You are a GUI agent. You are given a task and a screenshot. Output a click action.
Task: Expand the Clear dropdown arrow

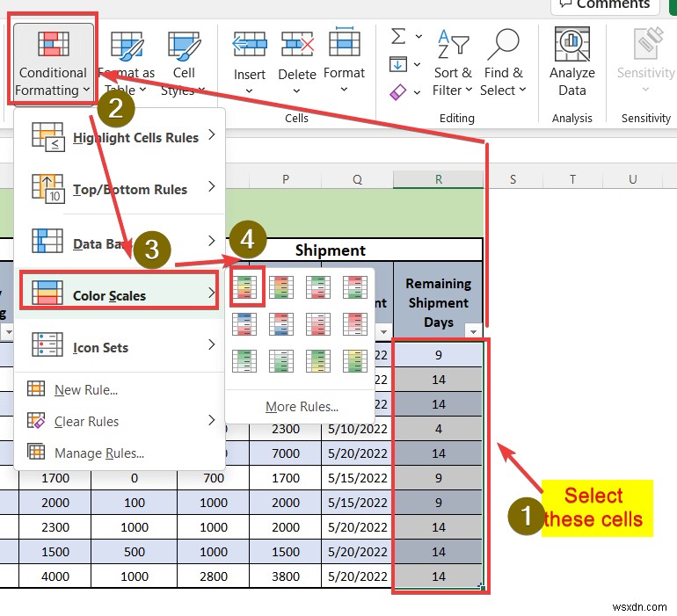417,92
